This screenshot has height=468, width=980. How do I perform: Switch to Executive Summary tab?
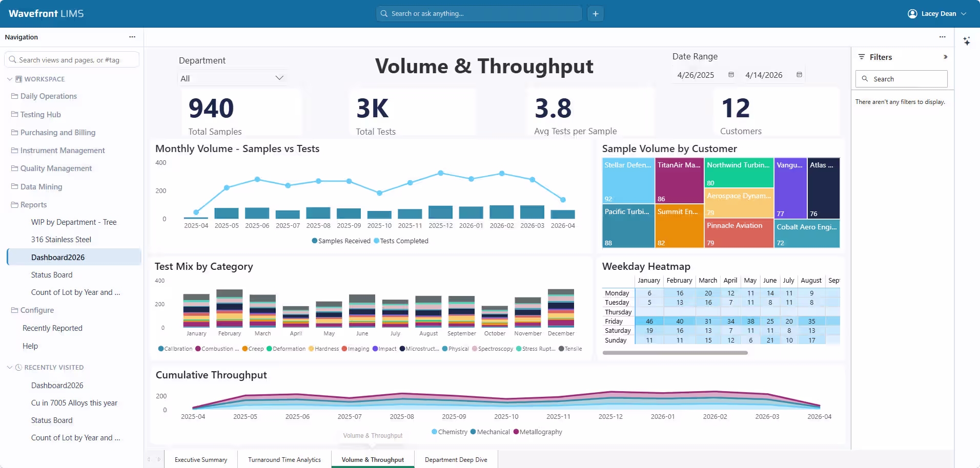coord(201,460)
